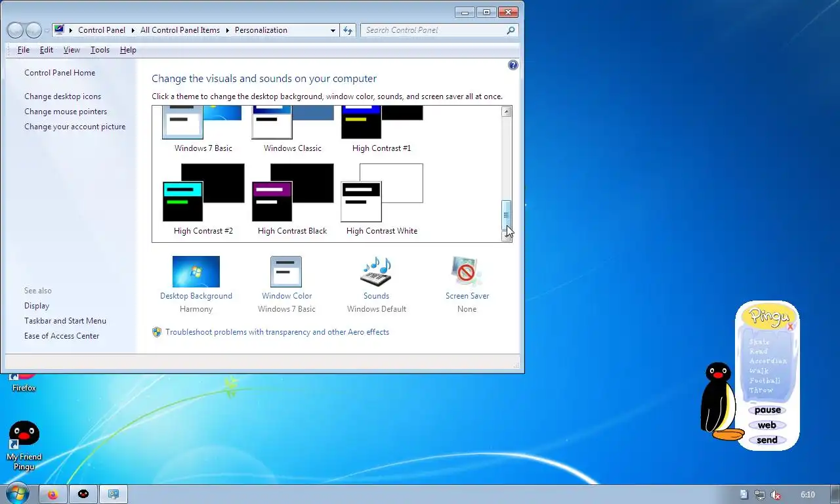The image size is (840, 504).
Task: Open the Display link under See also
Action: coord(37,306)
